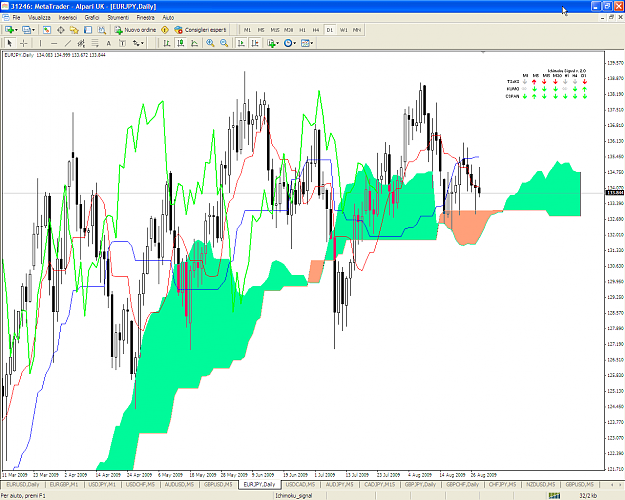The width and height of the screenshot is (625, 500).
Task: Select the text label 'T' tool
Action: (122, 43)
